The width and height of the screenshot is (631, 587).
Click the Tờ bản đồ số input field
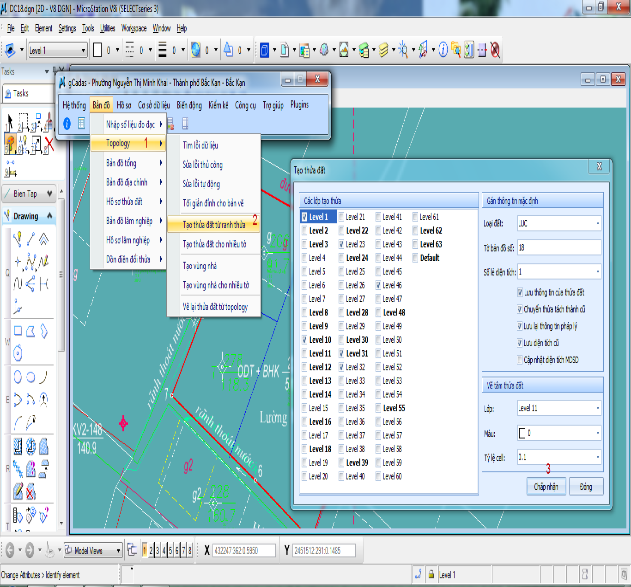[x=559, y=247]
